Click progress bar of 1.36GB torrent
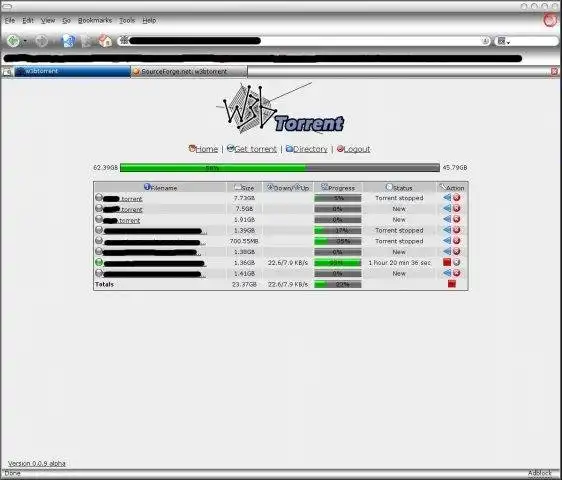This screenshot has height=480, width=562. [x=338, y=263]
